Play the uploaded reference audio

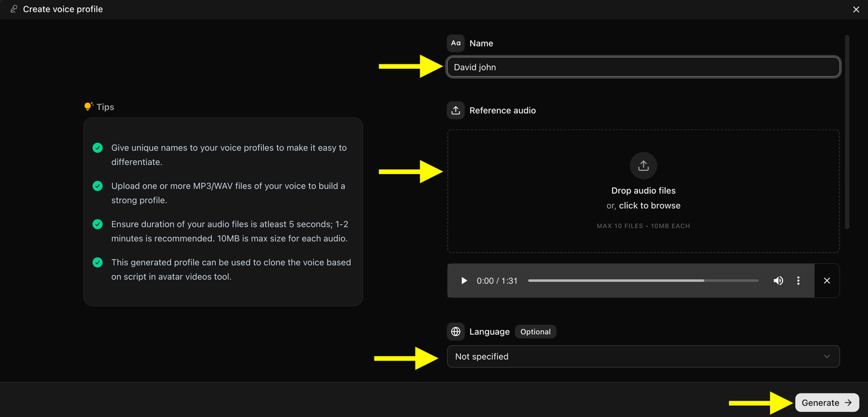pos(464,281)
